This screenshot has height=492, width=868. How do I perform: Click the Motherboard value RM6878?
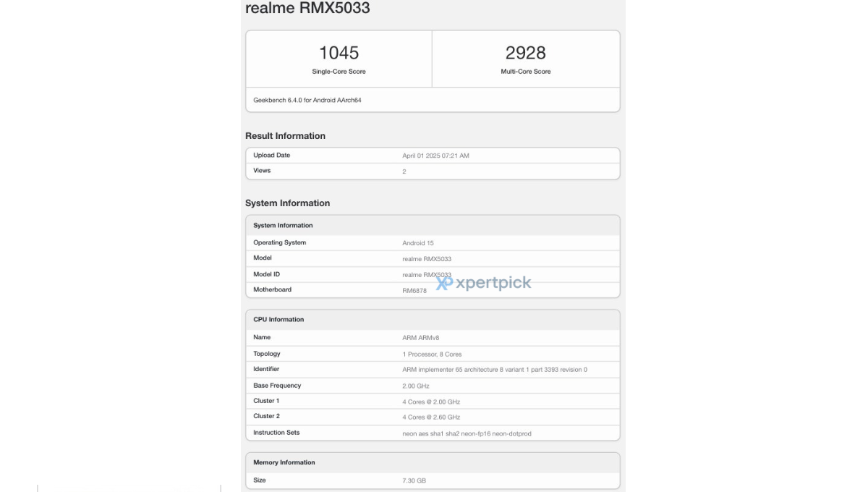[414, 291]
